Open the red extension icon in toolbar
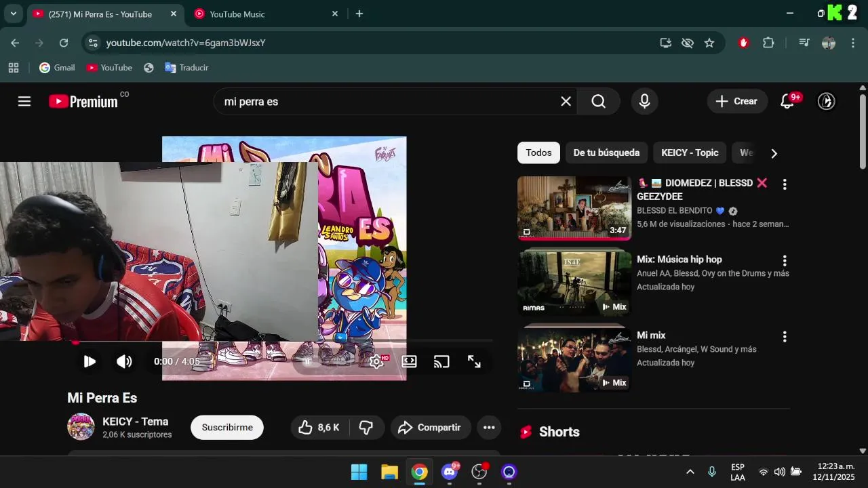868x488 pixels. 744,43
